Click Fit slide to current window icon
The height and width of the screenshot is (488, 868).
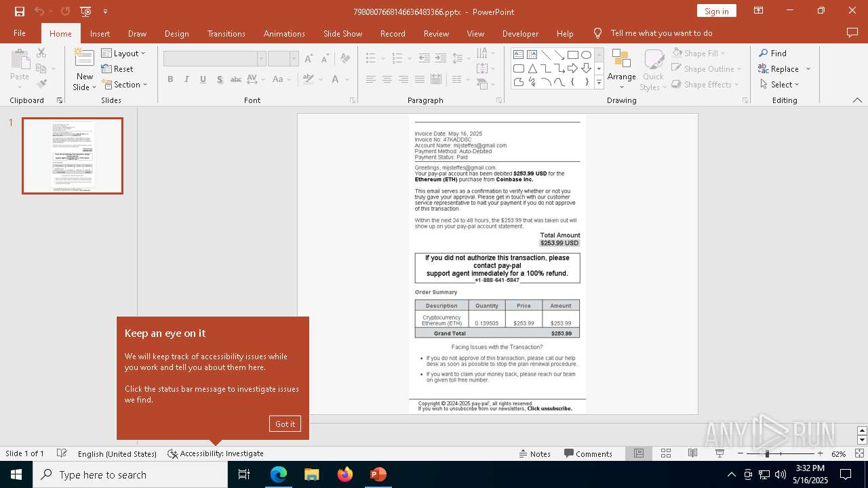(x=859, y=453)
